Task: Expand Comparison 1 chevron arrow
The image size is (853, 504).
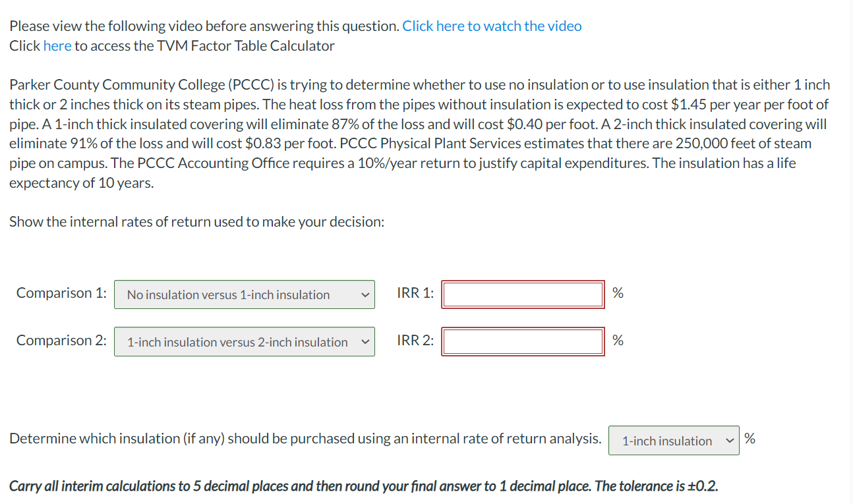Action: point(365,294)
